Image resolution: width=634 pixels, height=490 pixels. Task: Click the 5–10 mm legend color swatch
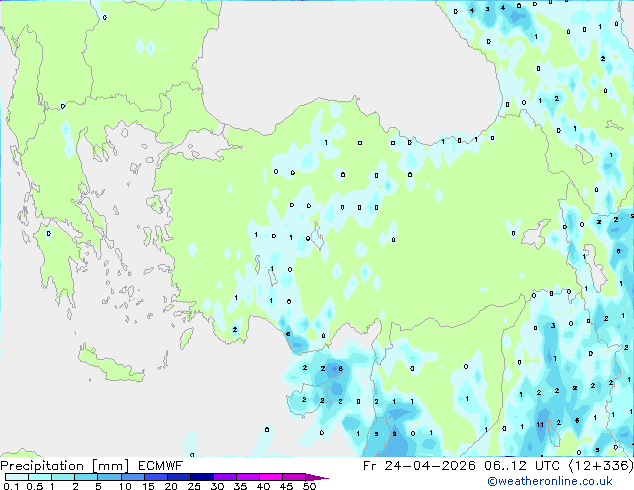tap(109, 477)
